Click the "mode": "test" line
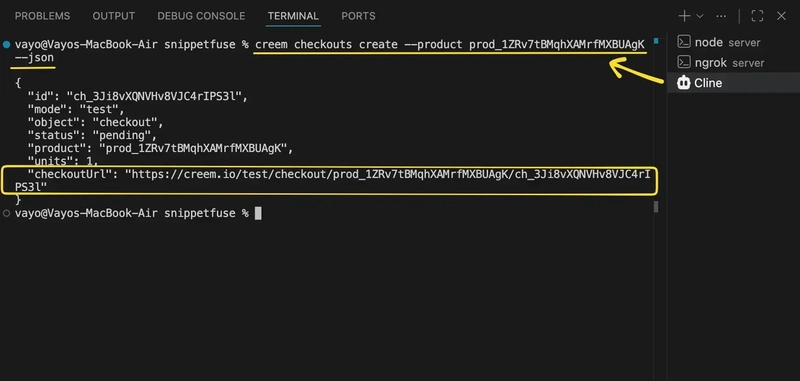This screenshot has height=381, width=800. click(x=76, y=109)
